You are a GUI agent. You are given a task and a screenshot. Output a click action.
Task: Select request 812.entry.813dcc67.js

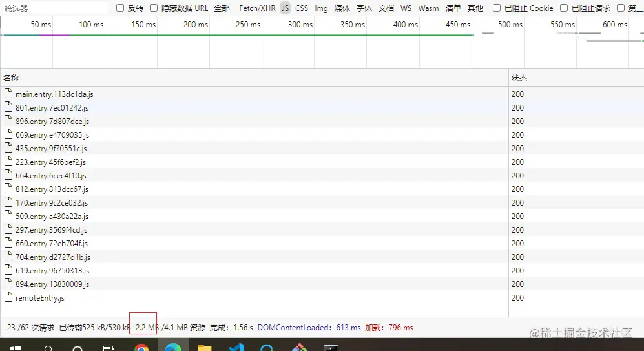click(254, 189)
